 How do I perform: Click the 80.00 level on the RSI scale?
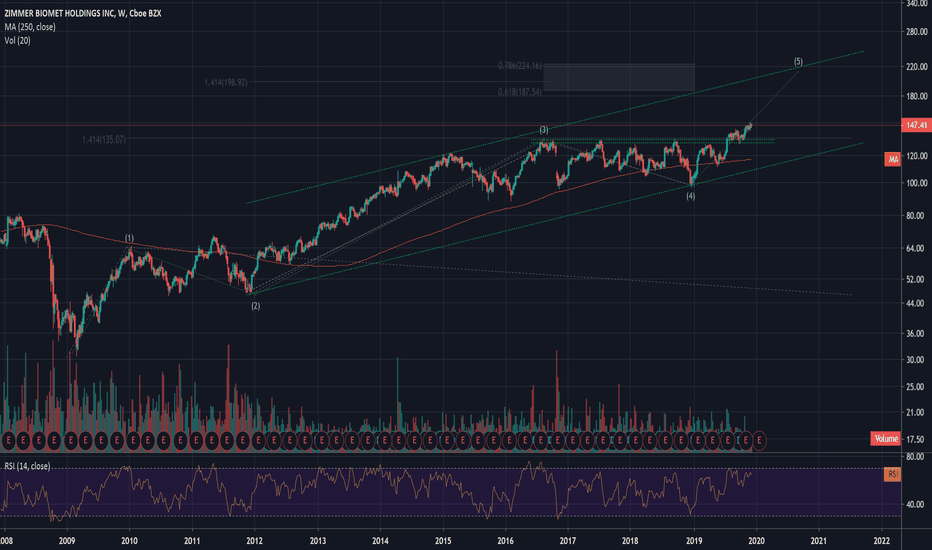[917, 457]
